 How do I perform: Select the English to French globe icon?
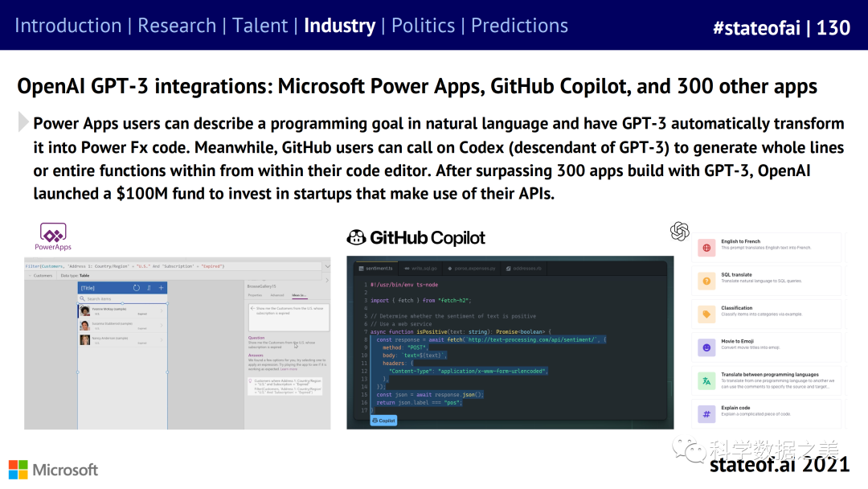[x=706, y=248]
